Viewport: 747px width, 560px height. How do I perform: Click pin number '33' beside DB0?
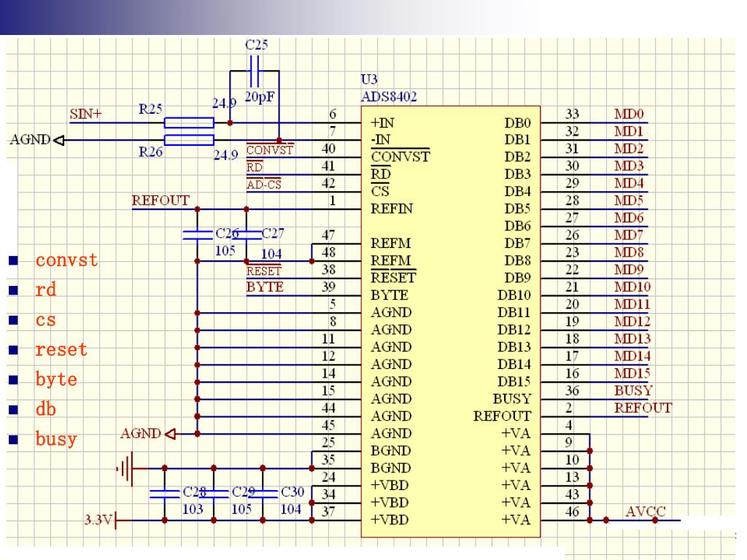pyautogui.click(x=572, y=114)
